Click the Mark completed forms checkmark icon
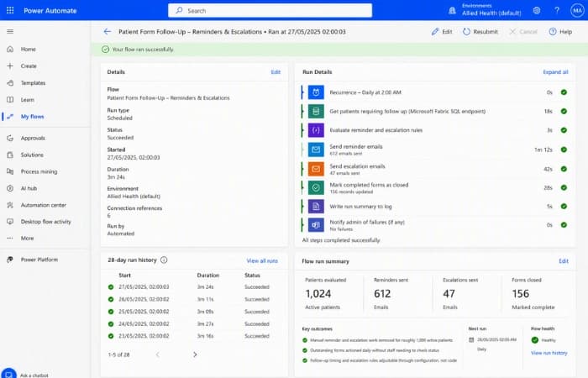Viewport: 588px width, 378px height. click(x=316, y=187)
